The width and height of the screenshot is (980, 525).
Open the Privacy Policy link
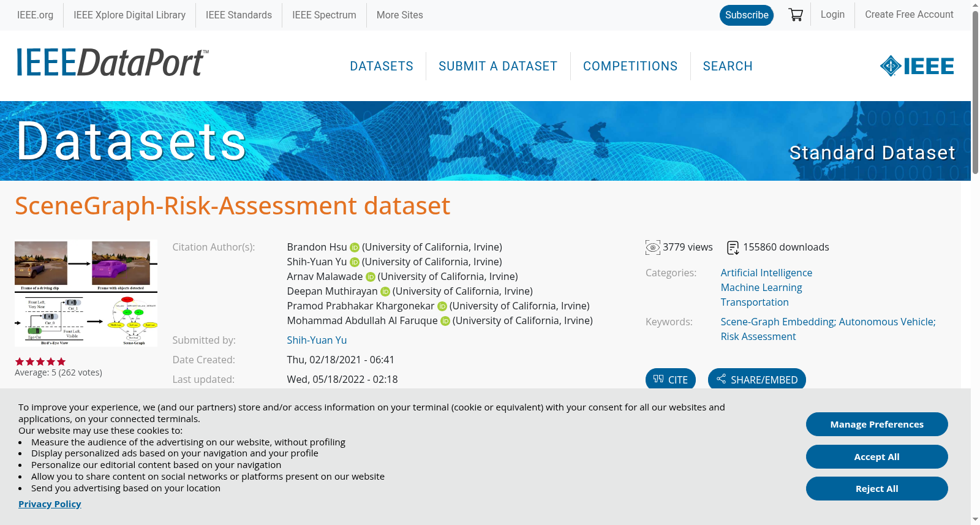click(x=50, y=504)
